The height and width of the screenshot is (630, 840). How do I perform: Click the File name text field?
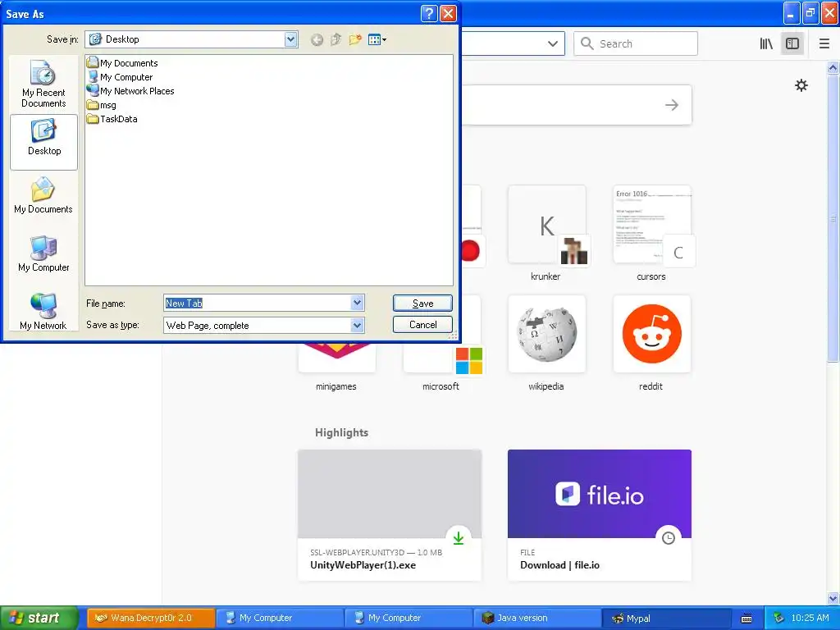coord(258,304)
